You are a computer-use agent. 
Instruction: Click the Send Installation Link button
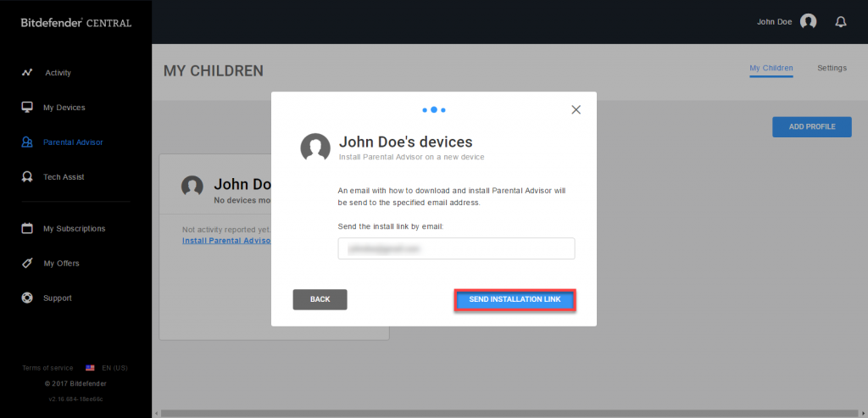click(x=515, y=299)
